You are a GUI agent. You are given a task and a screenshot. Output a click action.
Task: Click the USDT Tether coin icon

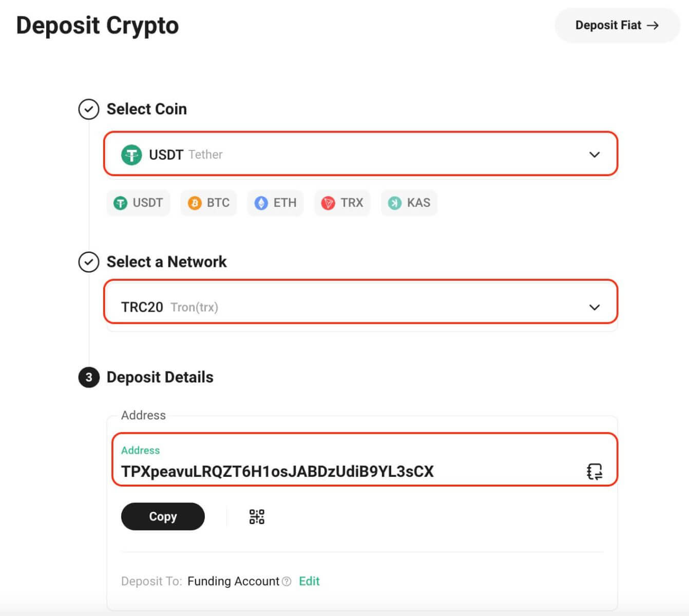131,154
